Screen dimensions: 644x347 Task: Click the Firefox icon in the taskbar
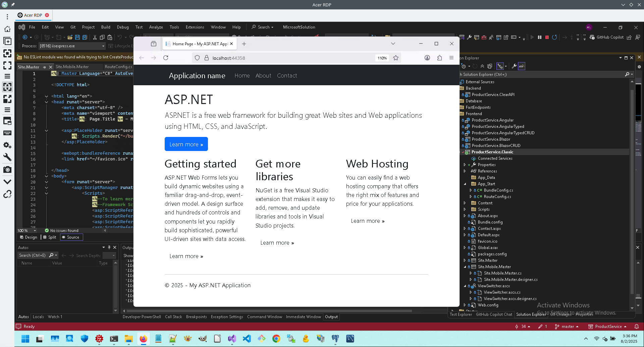point(144,339)
